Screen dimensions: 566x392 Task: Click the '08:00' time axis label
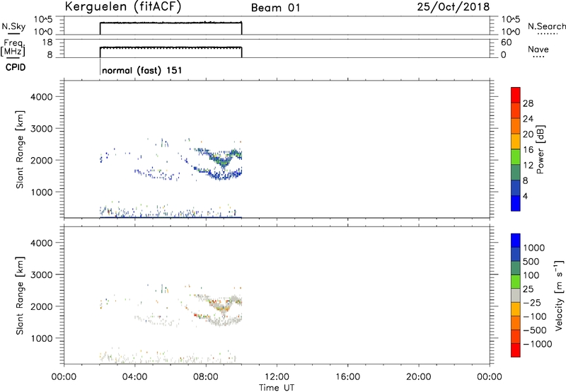point(206,377)
